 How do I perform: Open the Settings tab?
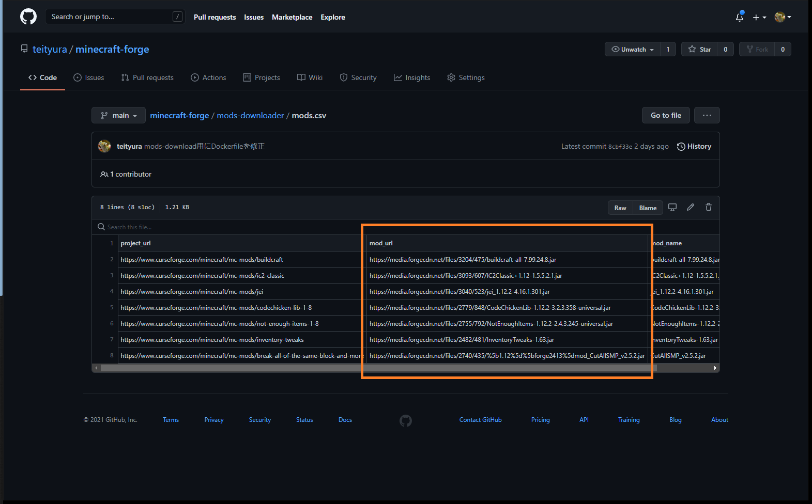(466, 77)
